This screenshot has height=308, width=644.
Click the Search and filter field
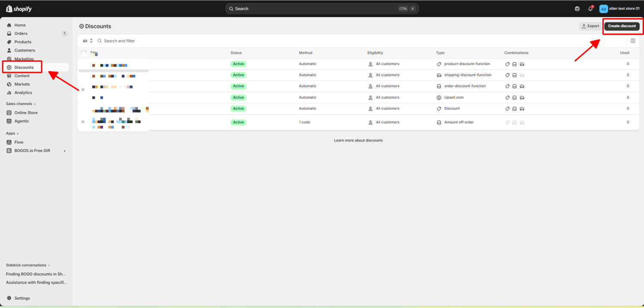pos(119,41)
